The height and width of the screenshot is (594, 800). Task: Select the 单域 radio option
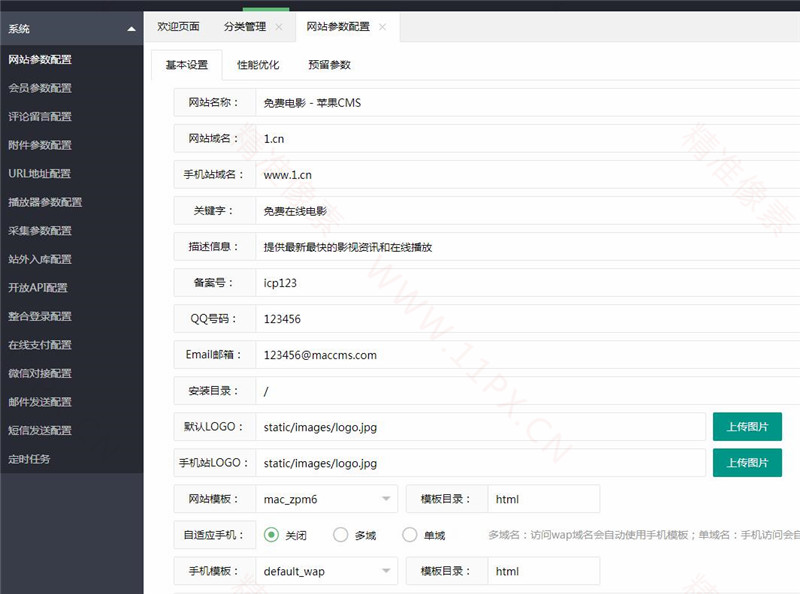pos(410,534)
